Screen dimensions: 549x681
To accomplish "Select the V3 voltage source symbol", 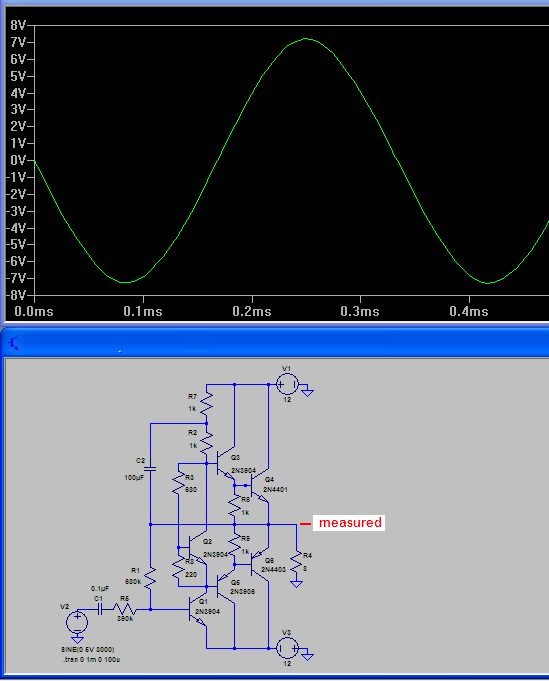I will pyautogui.click(x=287, y=648).
